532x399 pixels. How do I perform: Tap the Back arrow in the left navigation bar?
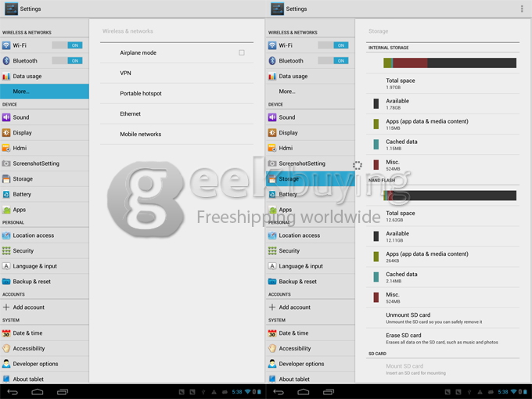pyautogui.click(x=13, y=392)
